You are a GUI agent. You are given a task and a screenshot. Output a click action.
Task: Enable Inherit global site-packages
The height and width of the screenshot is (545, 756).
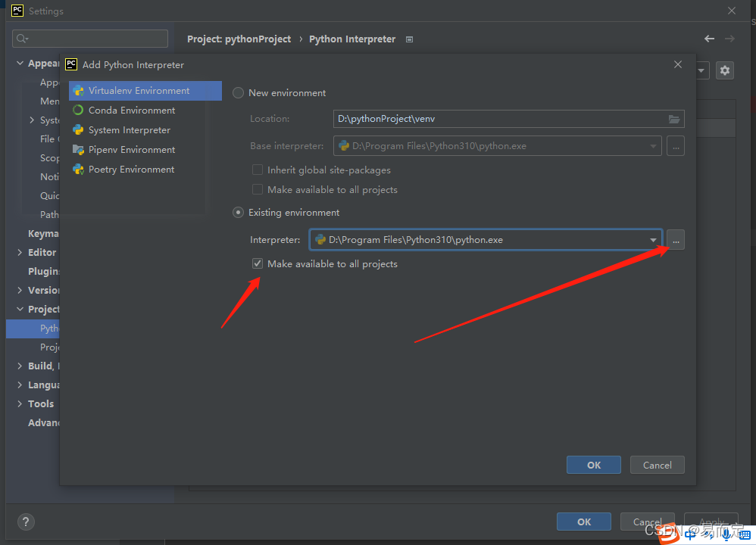(x=258, y=170)
